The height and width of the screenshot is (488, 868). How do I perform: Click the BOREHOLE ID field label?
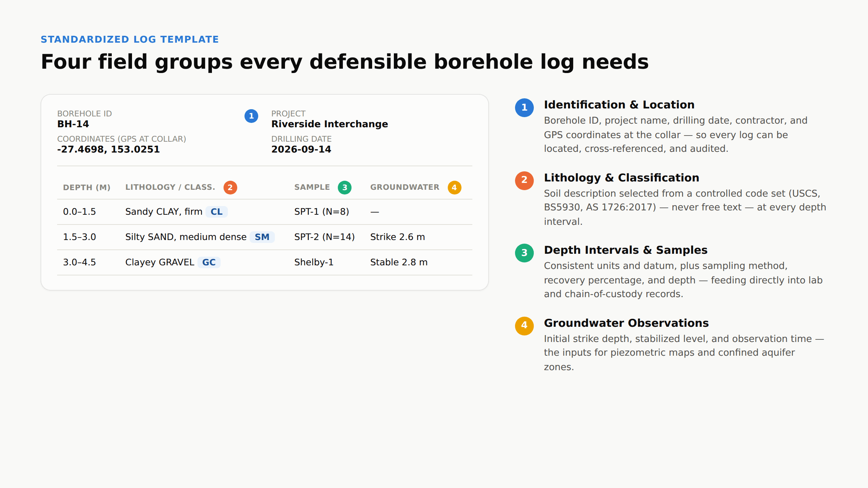pos(85,114)
